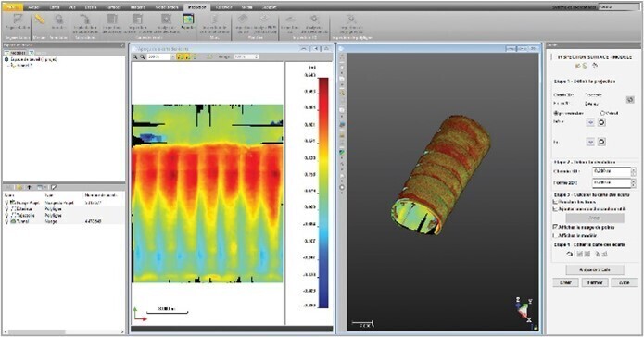The height and width of the screenshot is (337, 644).
Task: Click the circular arrow button beside first dropdown
Action: click(x=601, y=122)
